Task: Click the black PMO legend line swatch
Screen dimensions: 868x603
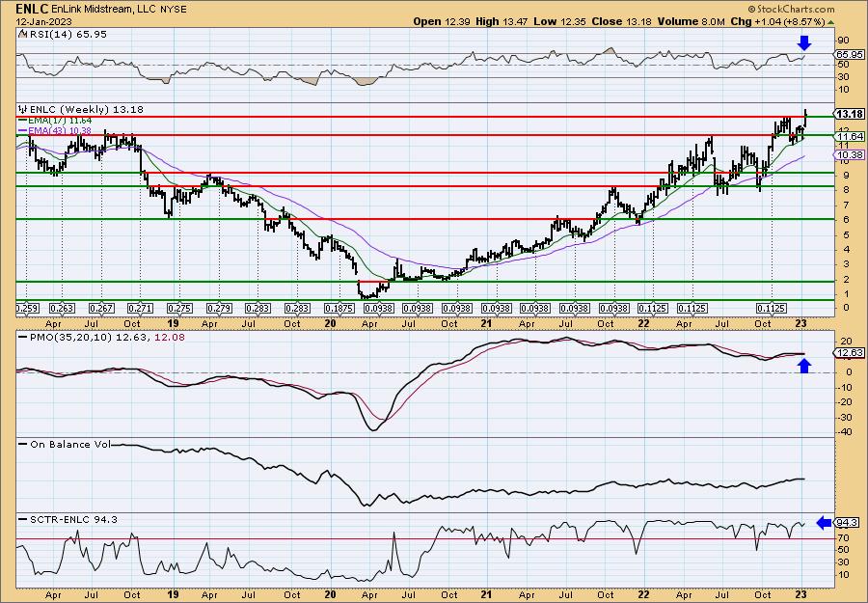Action: pyautogui.click(x=23, y=337)
